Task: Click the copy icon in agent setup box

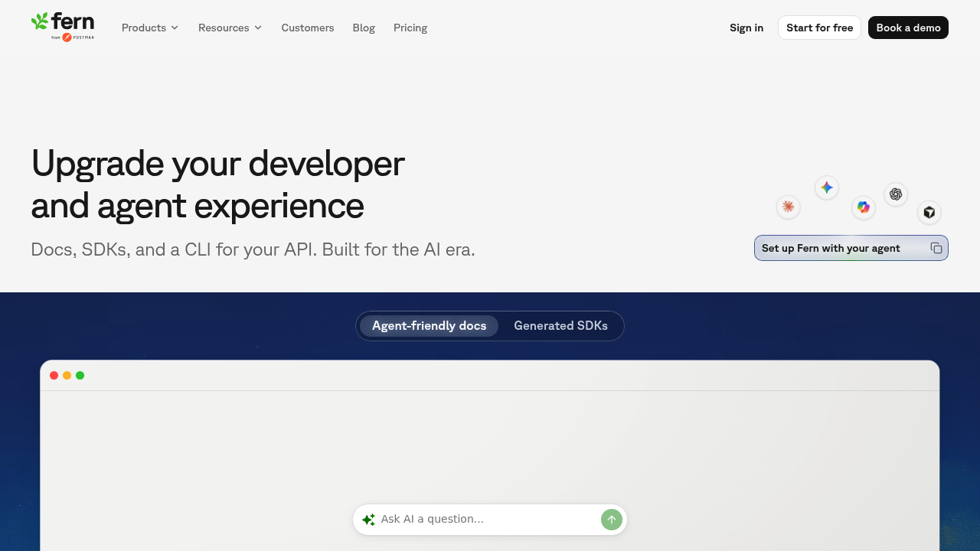Action: [x=936, y=248]
